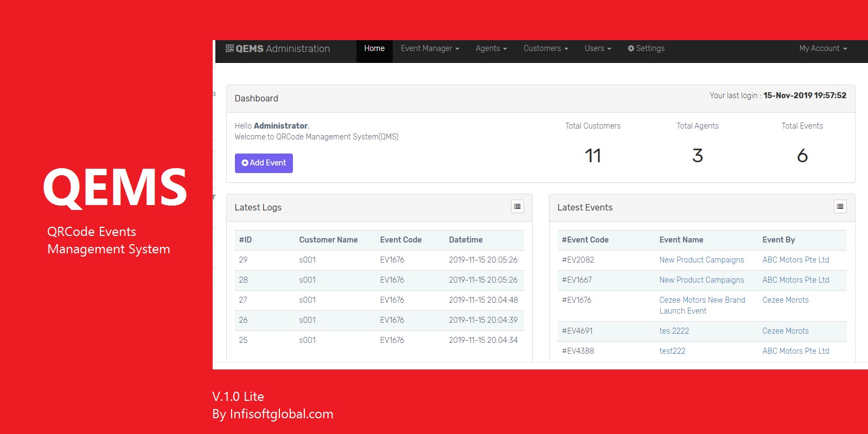The height and width of the screenshot is (434, 868).
Task: Open the tes 2222 event link
Action: [674, 331]
